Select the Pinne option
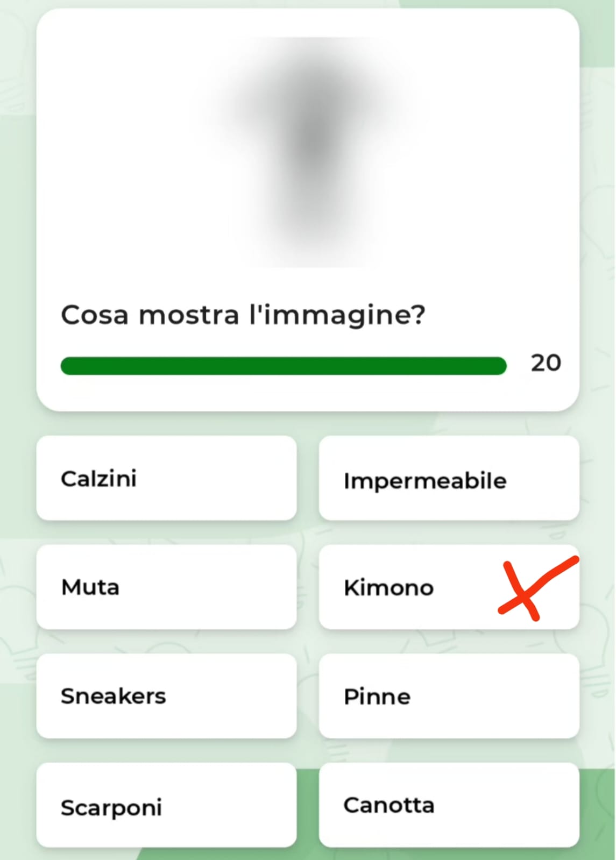616x860 pixels. [449, 696]
